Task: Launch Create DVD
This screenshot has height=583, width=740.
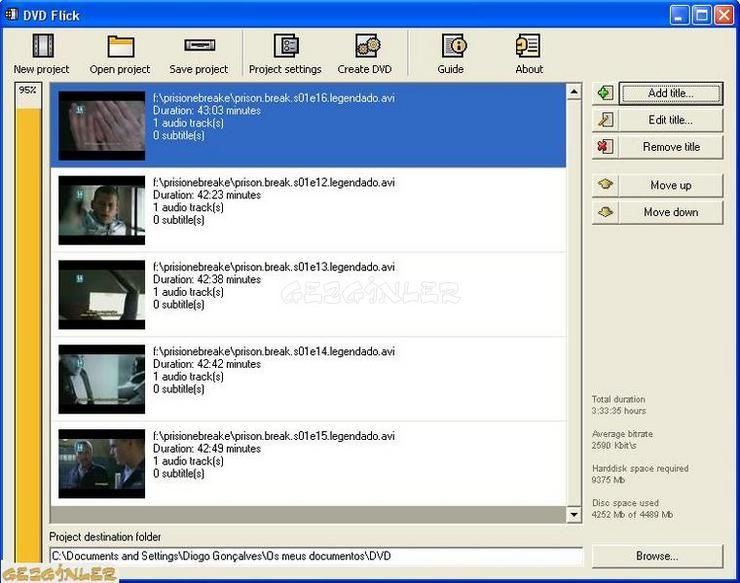Action: point(365,54)
